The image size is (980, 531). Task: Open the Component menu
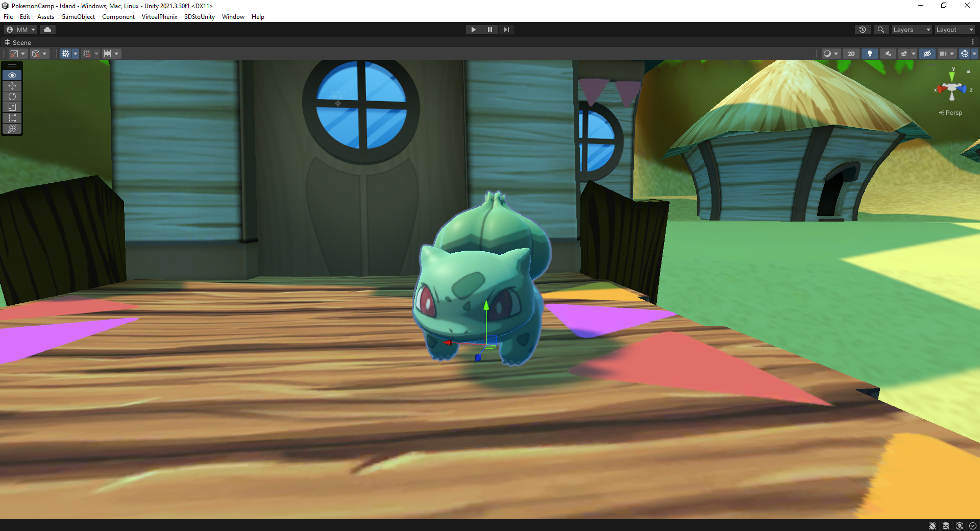click(x=118, y=17)
